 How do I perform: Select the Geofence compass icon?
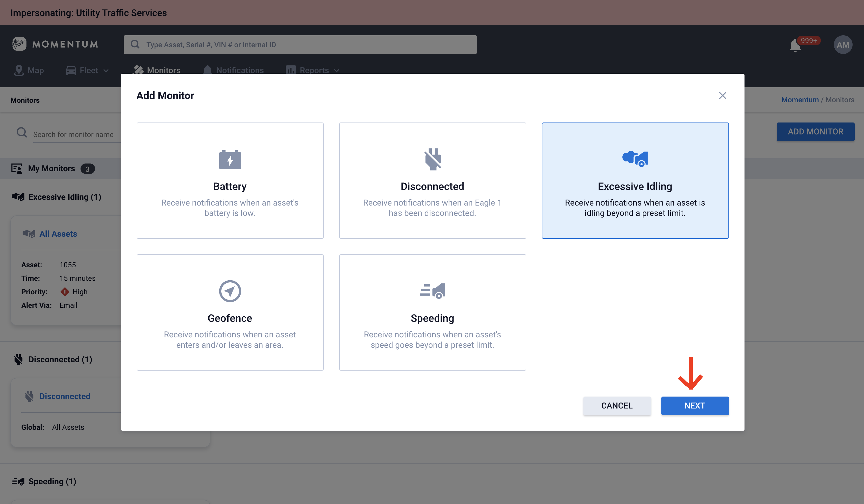point(230,291)
